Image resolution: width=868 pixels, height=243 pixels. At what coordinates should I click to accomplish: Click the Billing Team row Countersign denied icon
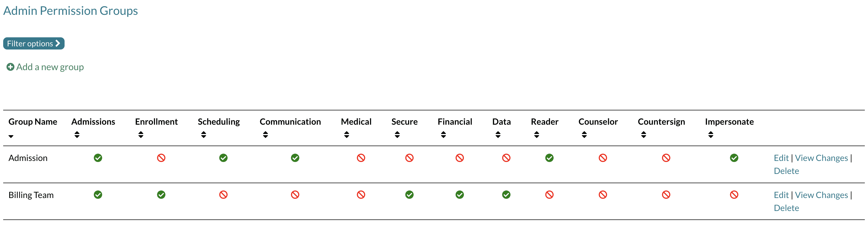(x=666, y=195)
